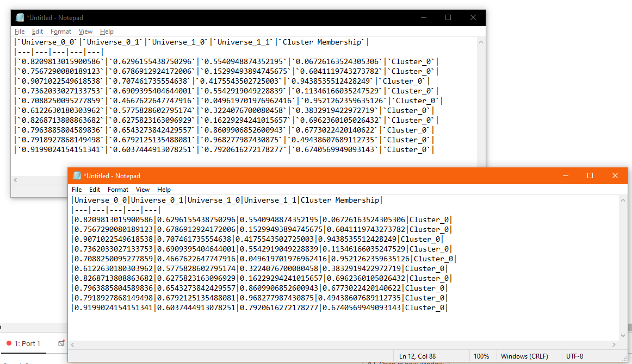This screenshot has height=364, width=632.
Task: Click '0.8268713808863682' in orange Notepad
Action: tap(114, 279)
